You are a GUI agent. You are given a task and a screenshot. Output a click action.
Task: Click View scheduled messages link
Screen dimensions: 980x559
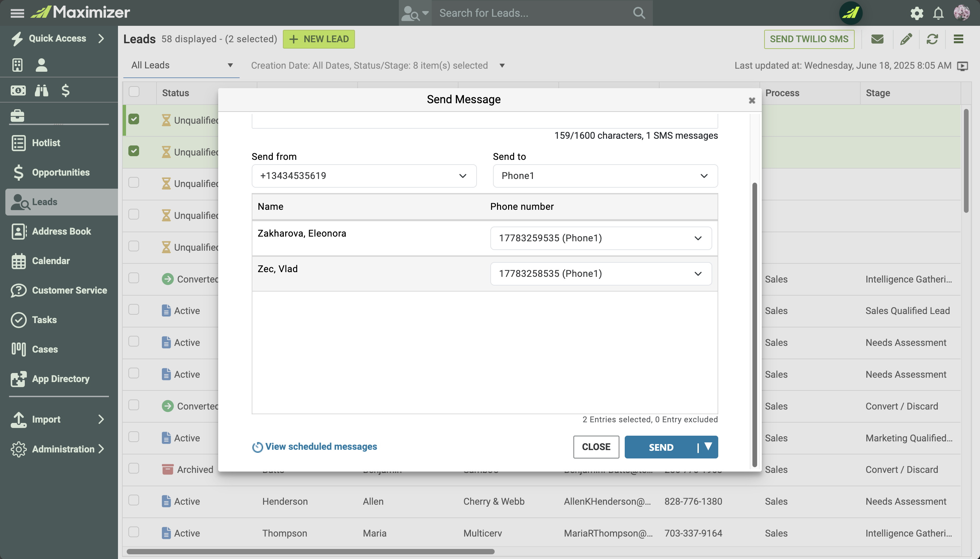click(x=321, y=447)
